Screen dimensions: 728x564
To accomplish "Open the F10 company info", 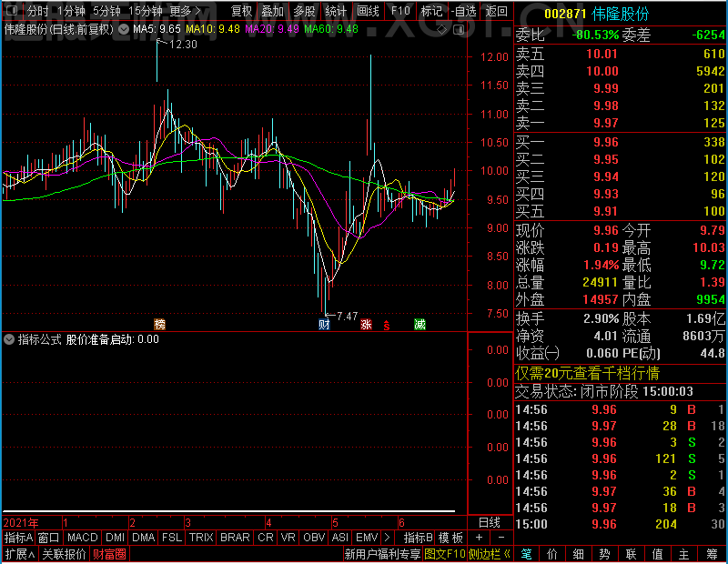I will point(400,11).
